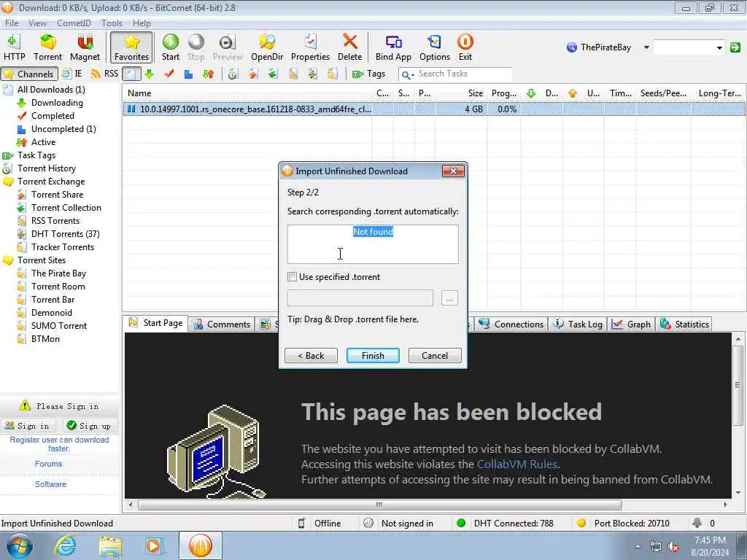Click the highlighted Not found result
The image size is (747, 560).
[373, 232]
